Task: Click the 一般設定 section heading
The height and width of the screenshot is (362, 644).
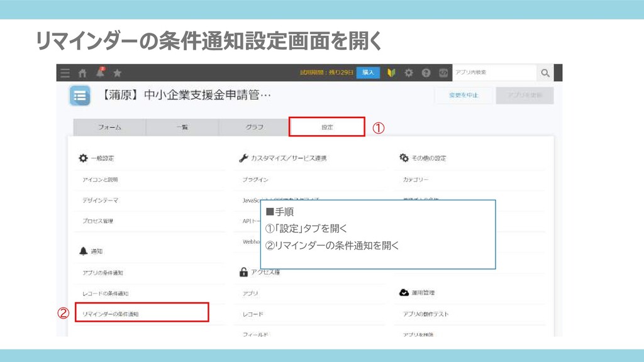Action: pos(103,158)
